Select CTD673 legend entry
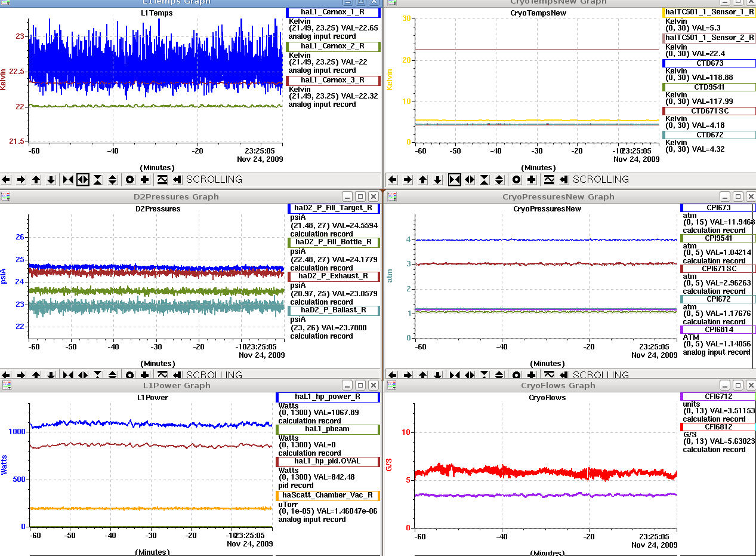Viewport: 756px width, 556px height. tap(709, 63)
